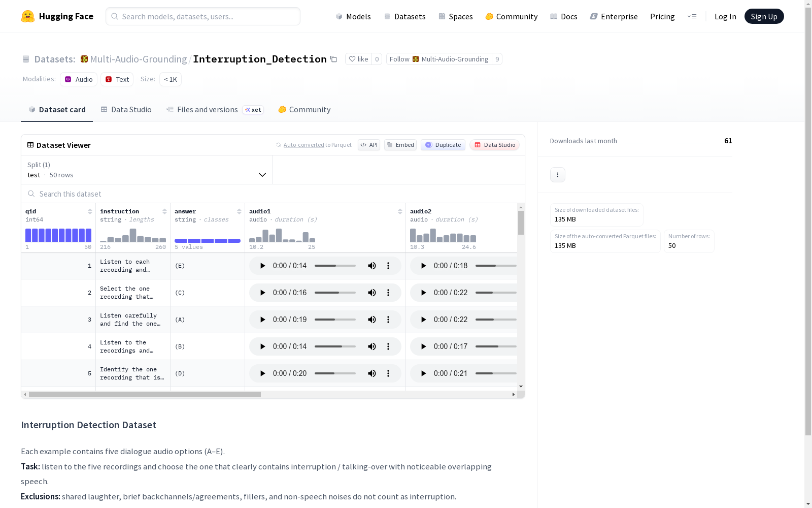Screen dimensions: 812x508
Task: Play audio1 in row 1
Action: [262, 266]
